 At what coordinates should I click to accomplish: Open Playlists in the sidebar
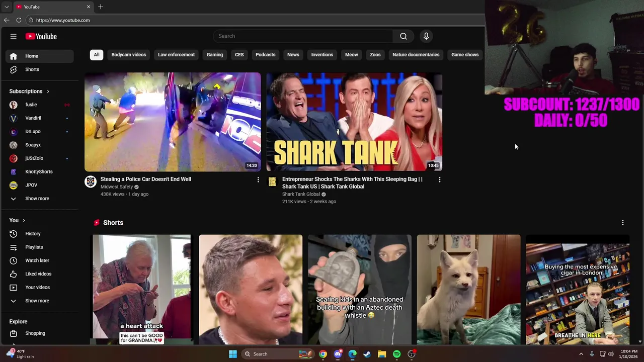[40, 247]
